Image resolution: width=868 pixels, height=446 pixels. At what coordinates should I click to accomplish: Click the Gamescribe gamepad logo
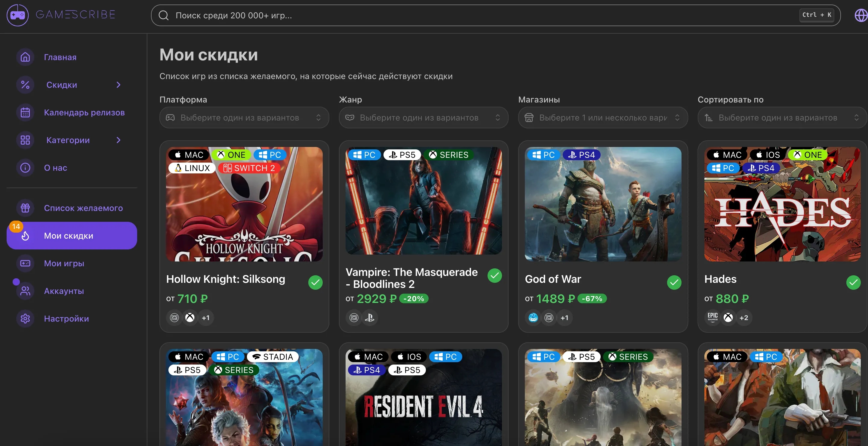coord(17,15)
